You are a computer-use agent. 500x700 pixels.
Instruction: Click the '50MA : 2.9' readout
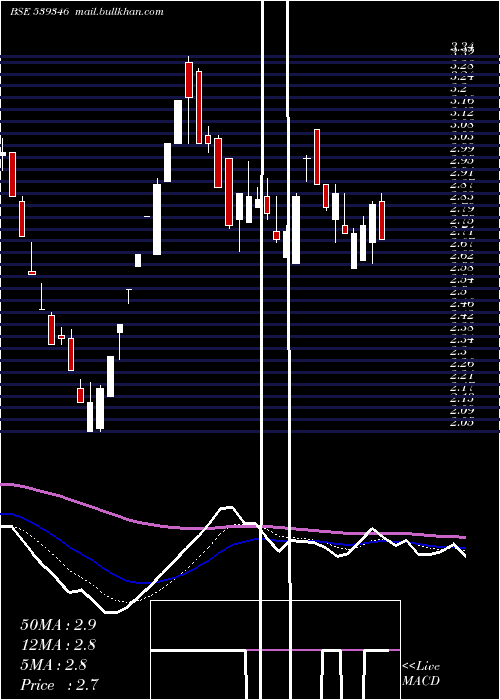click(x=58, y=625)
